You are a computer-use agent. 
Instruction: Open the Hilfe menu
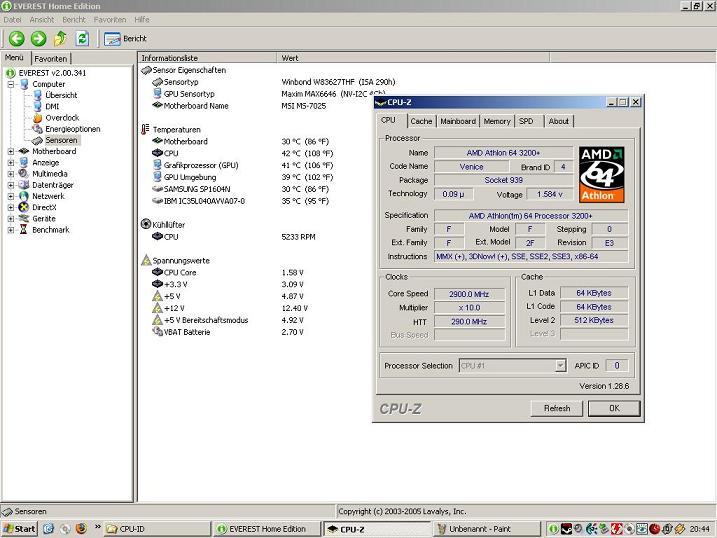click(x=142, y=20)
